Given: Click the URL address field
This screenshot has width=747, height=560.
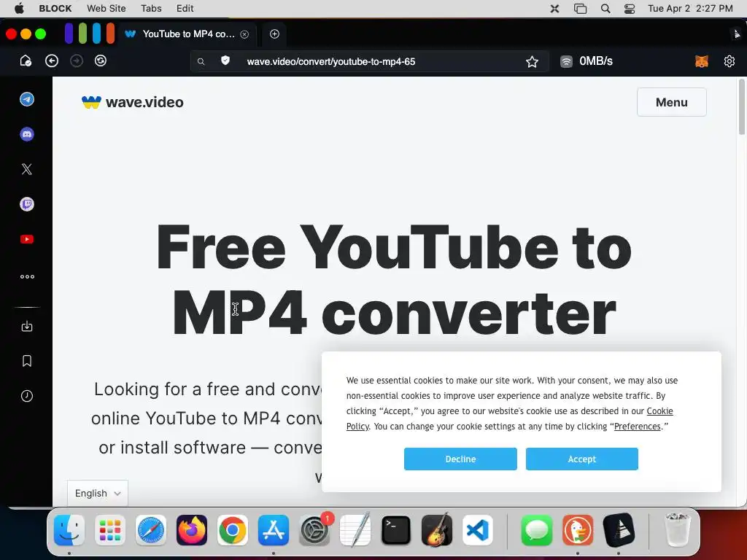Looking at the screenshot, I should click(x=369, y=61).
